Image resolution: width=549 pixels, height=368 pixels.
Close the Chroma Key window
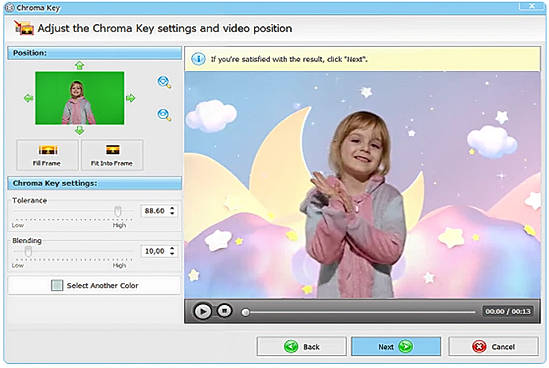pyautogui.click(x=532, y=5)
